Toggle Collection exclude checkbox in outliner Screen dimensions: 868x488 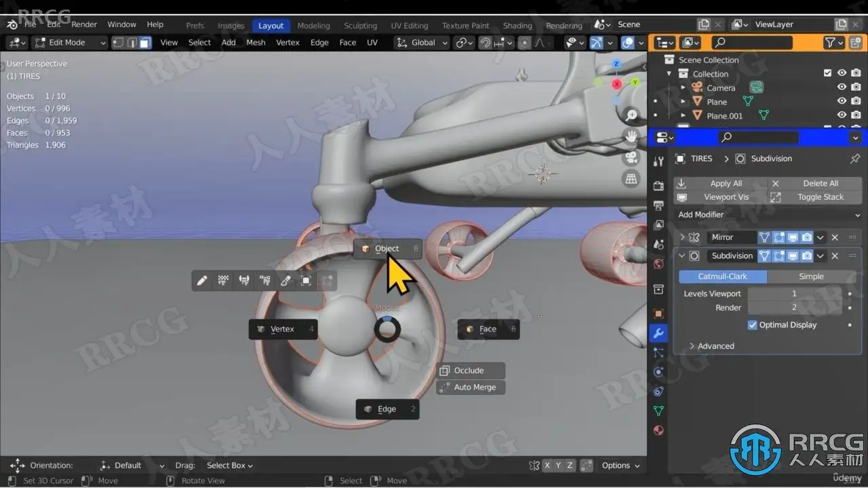point(827,73)
